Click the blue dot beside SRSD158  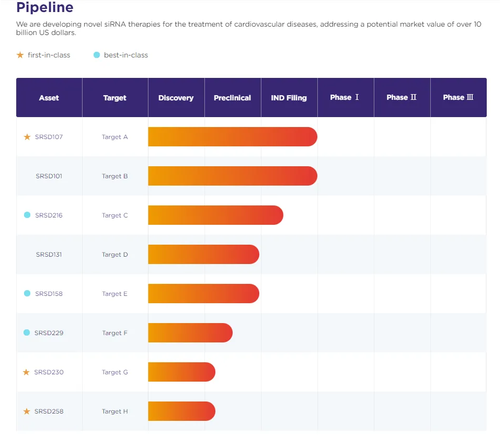pos(27,293)
